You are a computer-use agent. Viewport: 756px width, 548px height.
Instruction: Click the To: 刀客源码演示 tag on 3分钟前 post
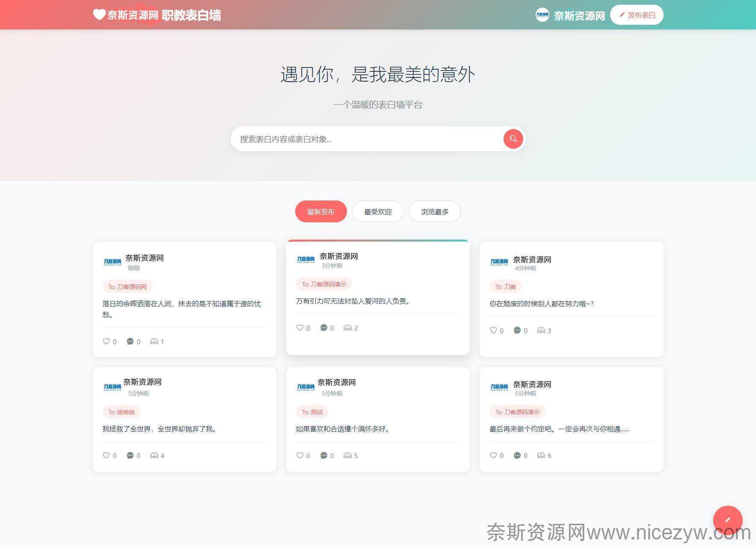[324, 284]
